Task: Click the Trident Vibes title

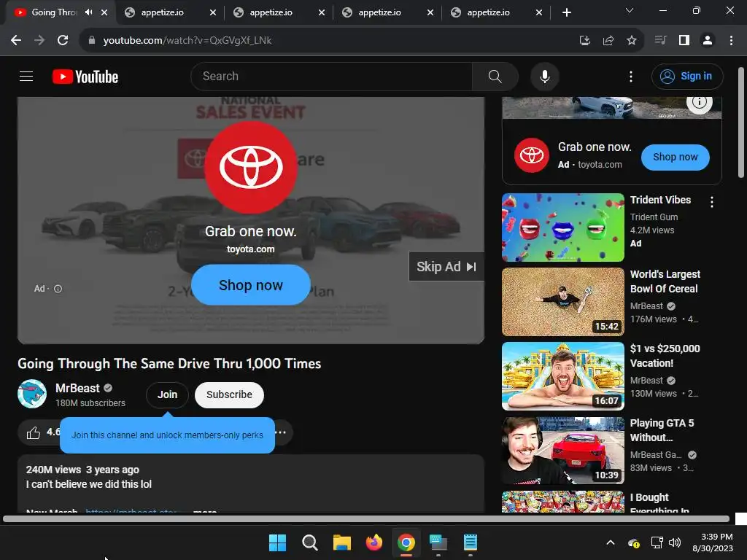Action: tap(660, 200)
